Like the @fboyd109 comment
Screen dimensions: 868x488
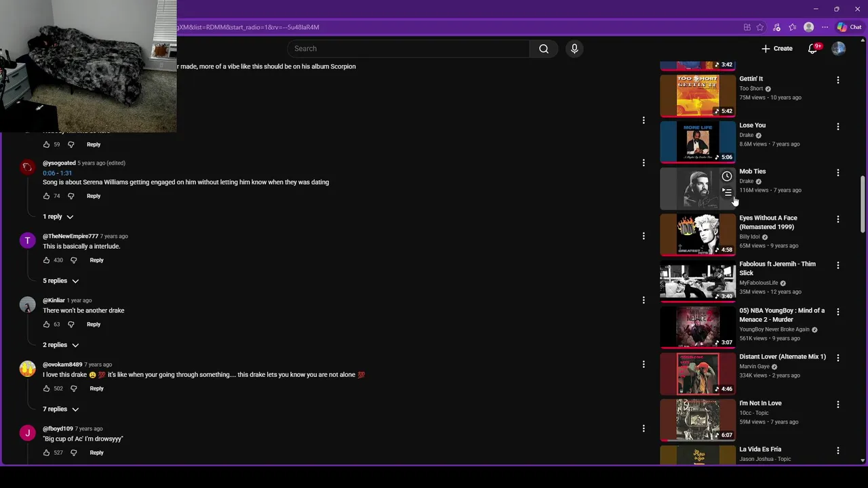tap(46, 453)
